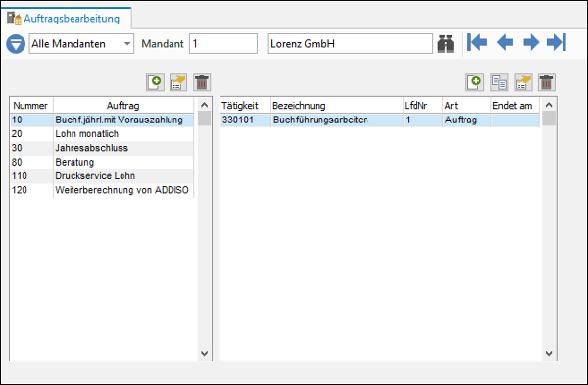Image resolution: width=588 pixels, height=385 pixels.
Task: Click the Tätigkeit list scrollbar thumb
Action: [549, 119]
